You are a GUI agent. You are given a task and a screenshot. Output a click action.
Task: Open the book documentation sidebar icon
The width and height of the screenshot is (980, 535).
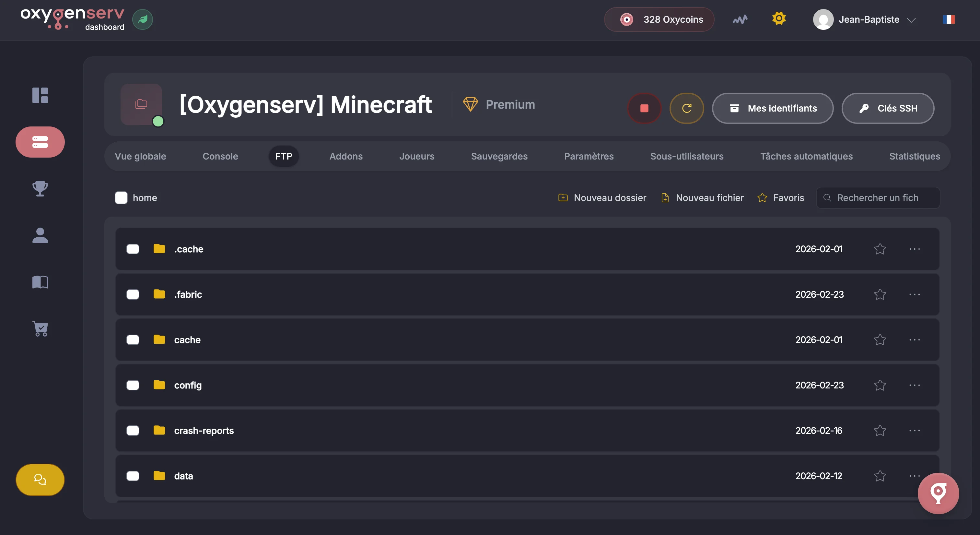pyautogui.click(x=40, y=282)
